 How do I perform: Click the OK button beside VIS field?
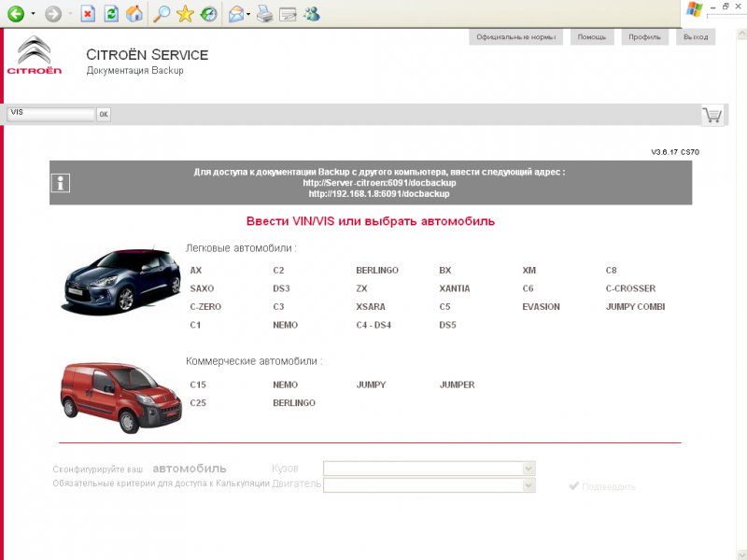point(104,114)
